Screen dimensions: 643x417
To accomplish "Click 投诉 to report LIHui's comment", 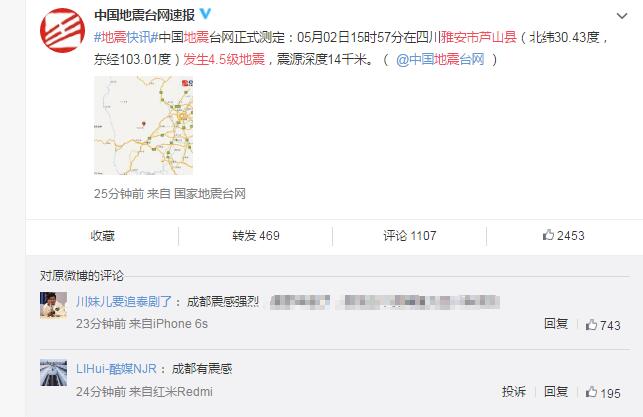I will pyautogui.click(x=513, y=392).
